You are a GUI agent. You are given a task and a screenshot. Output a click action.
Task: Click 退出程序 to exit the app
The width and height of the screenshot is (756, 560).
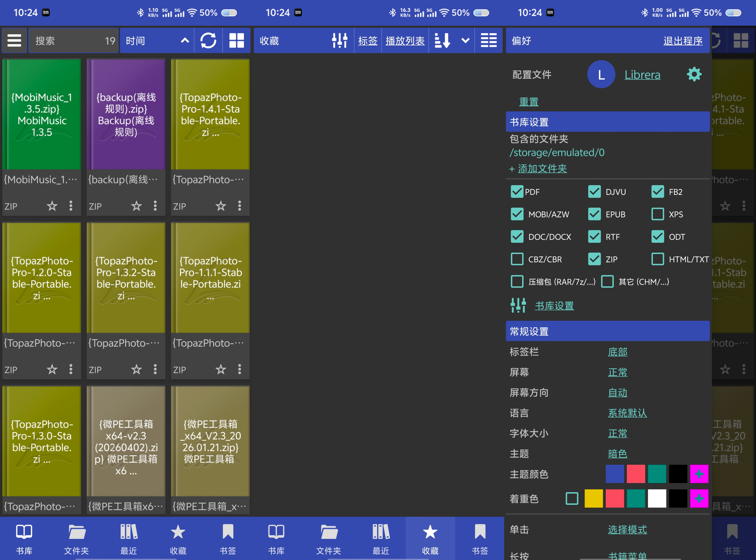point(683,41)
